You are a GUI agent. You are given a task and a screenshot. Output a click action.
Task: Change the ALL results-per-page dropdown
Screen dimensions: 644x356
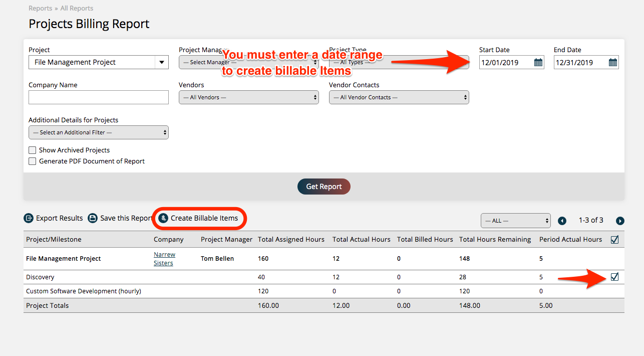coord(515,220)
